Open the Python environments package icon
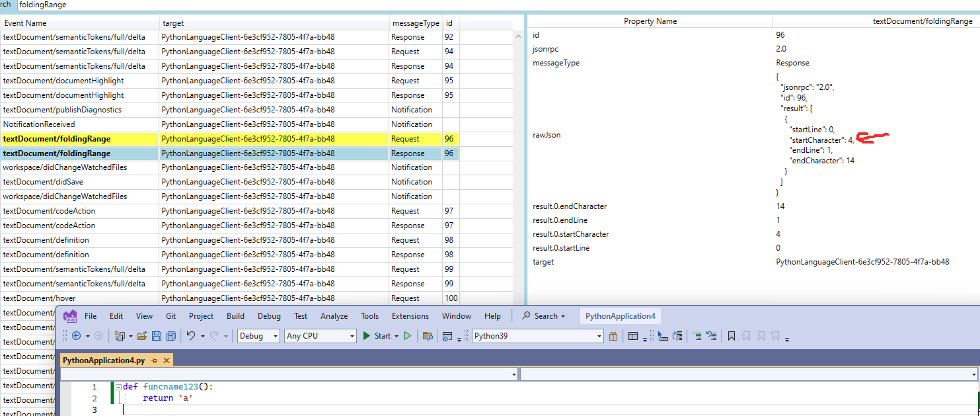980x416 pixels. pyautogui.click(x=614, y=336)
